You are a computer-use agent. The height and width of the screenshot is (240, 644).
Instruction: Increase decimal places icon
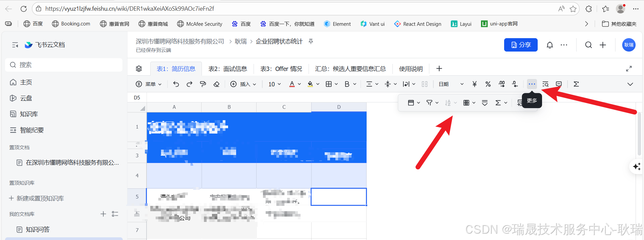pyautogui.click(x=502, y=84)
